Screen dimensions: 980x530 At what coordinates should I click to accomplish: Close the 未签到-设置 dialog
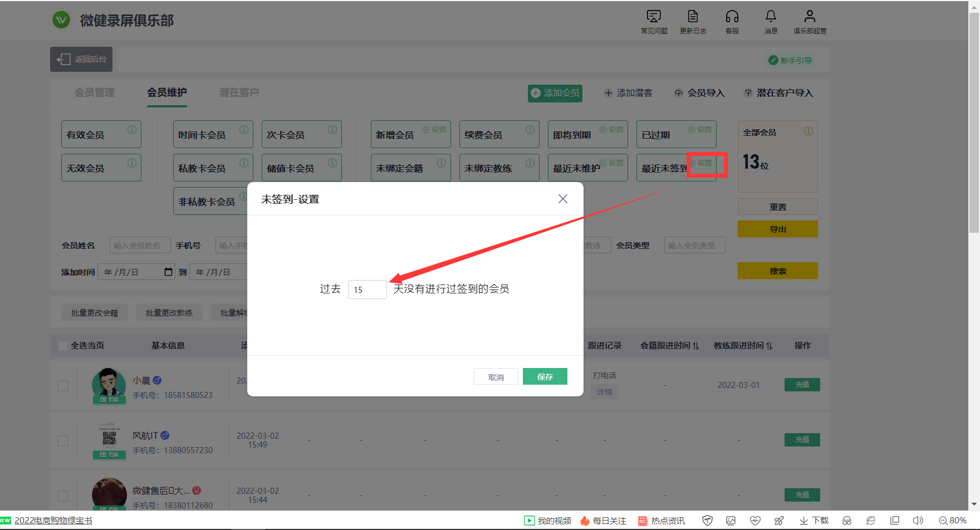pos(563,199)
